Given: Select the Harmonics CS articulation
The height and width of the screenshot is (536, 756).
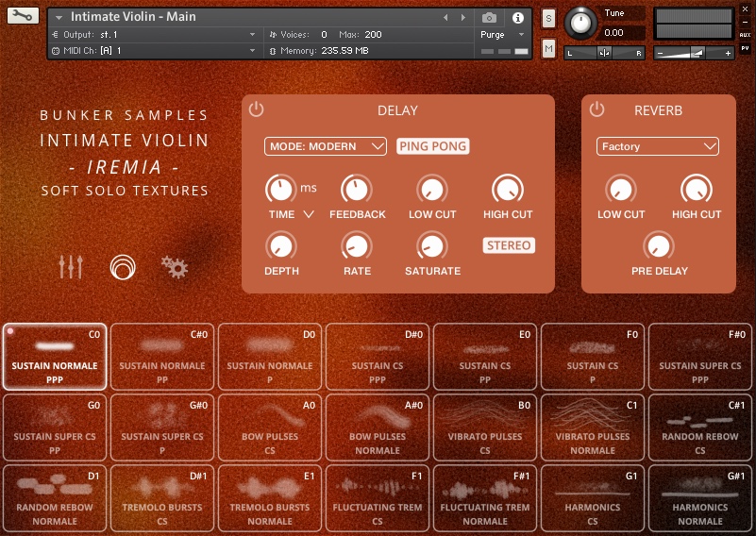Looking at the screenshot, I should [593, 499].
